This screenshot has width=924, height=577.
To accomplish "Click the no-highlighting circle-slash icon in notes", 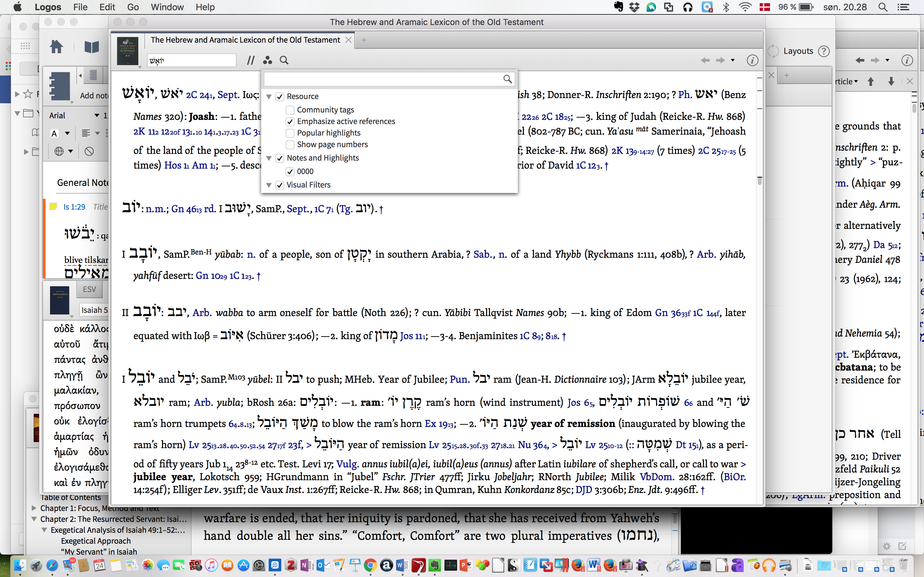I will click(x=89, y=152).
